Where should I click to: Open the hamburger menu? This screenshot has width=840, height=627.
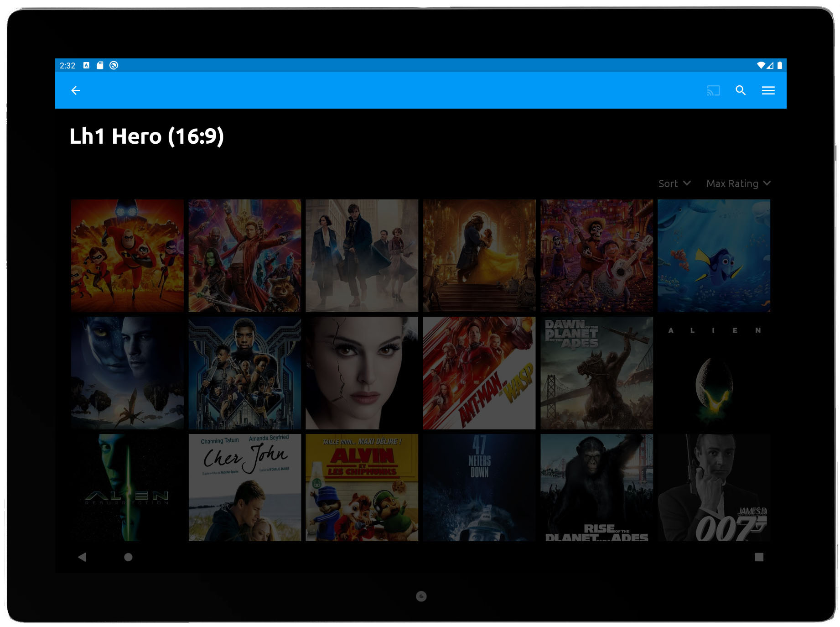click(768, 90)
